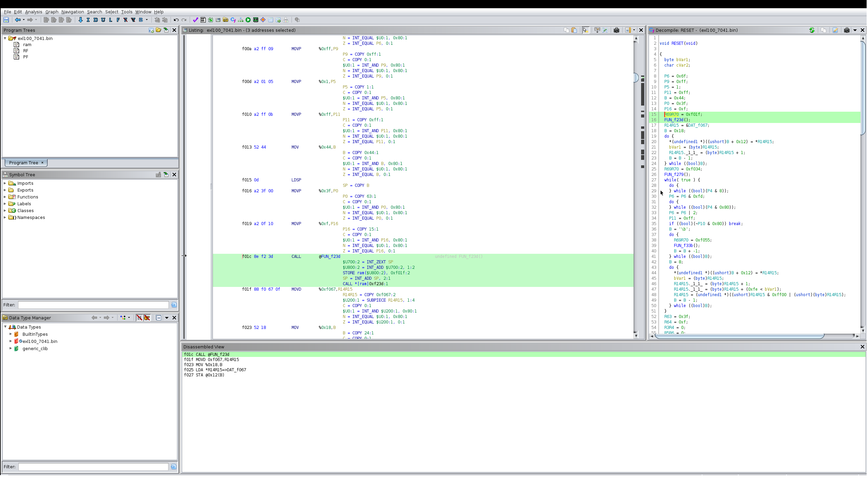The width and height of the screenshot is (868, 484).
Task: Open the back-arrow history dropdown
Action: click(x=24, y=20)
